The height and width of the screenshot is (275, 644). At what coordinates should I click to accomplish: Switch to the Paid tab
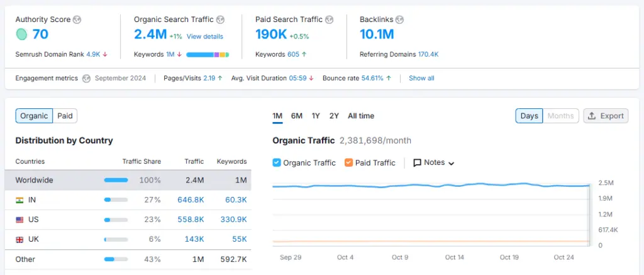click(x=65, y=116)
